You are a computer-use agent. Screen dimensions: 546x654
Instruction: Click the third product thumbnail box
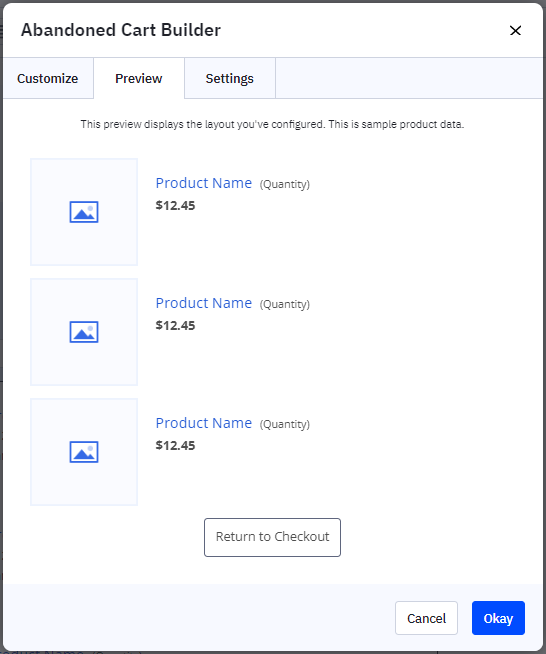84,452
